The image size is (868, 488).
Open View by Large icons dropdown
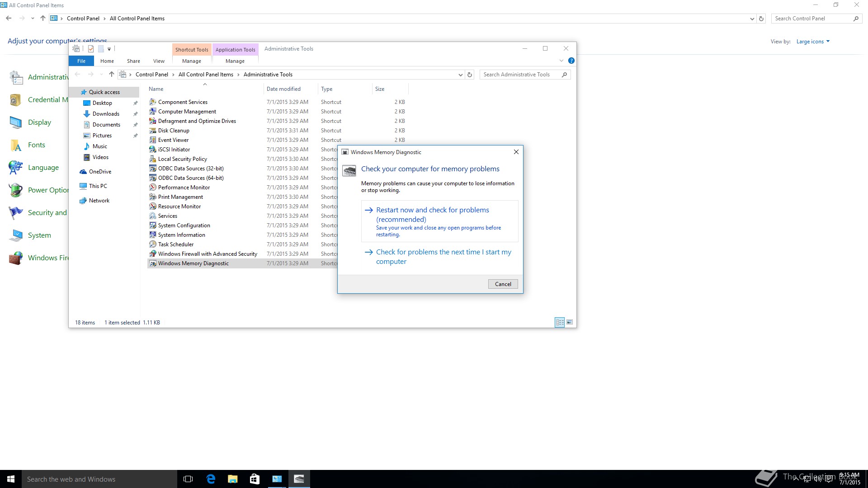click(x=813, y=42)
